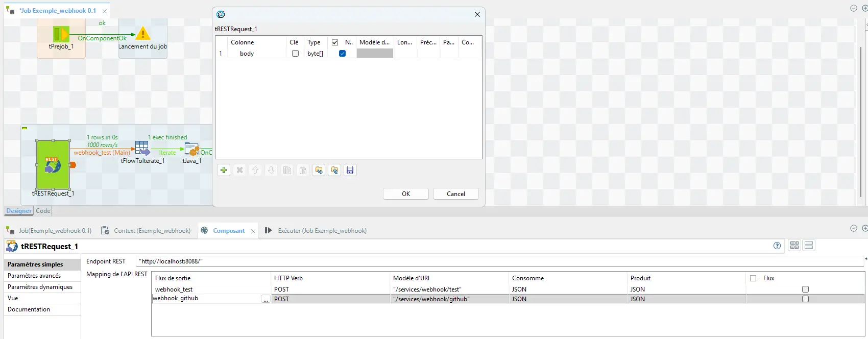
Task: Click the grey Modèle de date cell
Action: coord(375,54)
